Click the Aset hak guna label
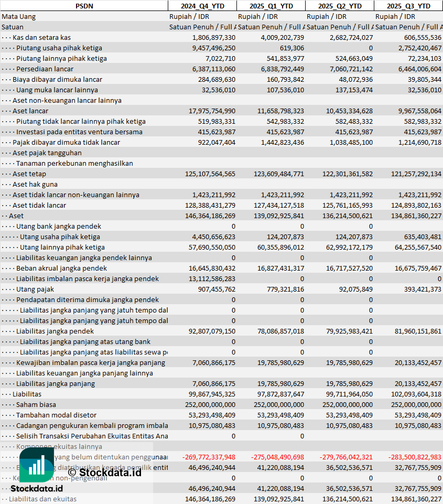 pos(35,185)
